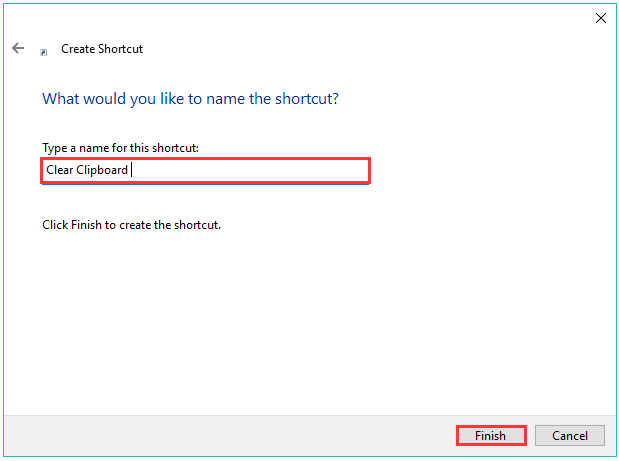Screen dimensions: 619x461
Task: Focus the shortcut name text field
Action: click(205, 171)
